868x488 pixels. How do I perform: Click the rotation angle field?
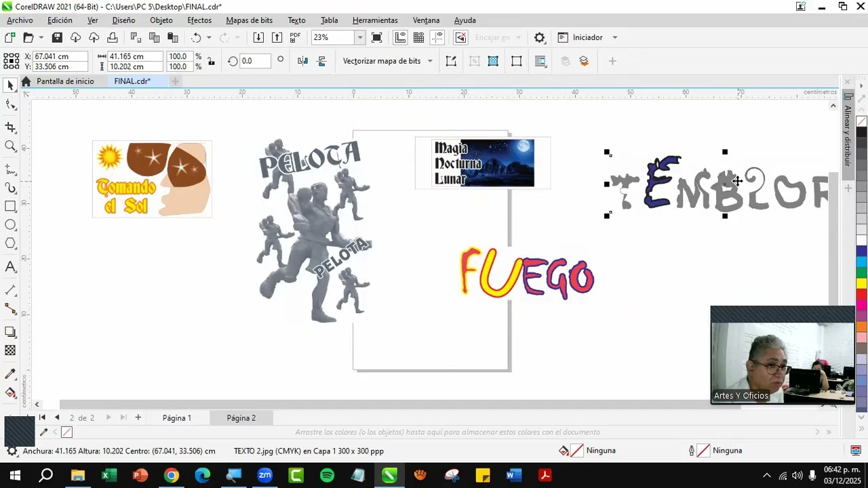click(x=255, y=61)
